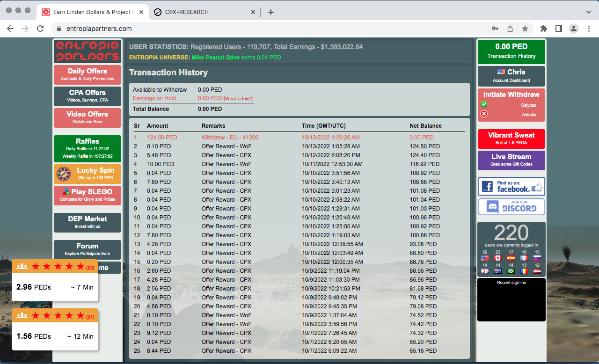Open the 1.56 PEDs survey card
Viewport: 599px width, 364px height.
(x=55, y=329)
